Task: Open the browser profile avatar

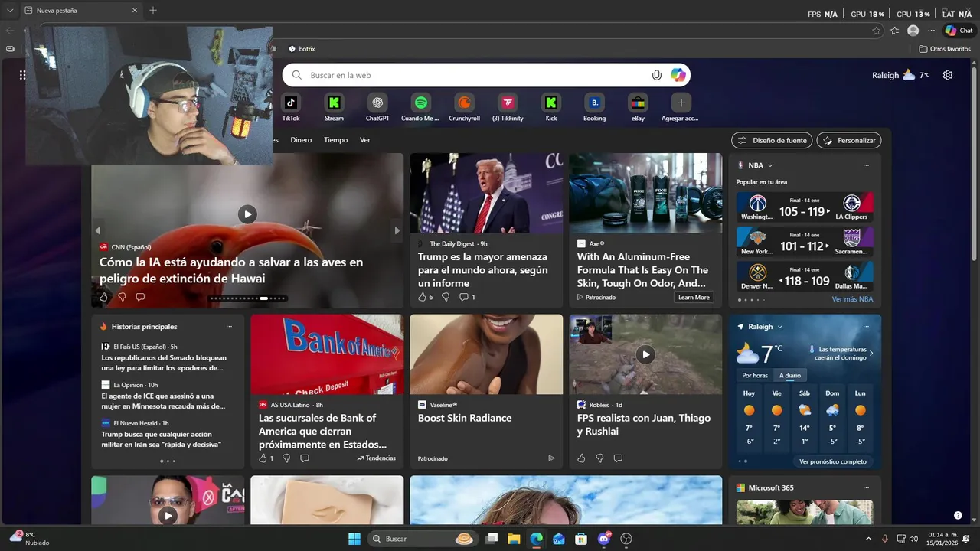Action: (913, 31)
